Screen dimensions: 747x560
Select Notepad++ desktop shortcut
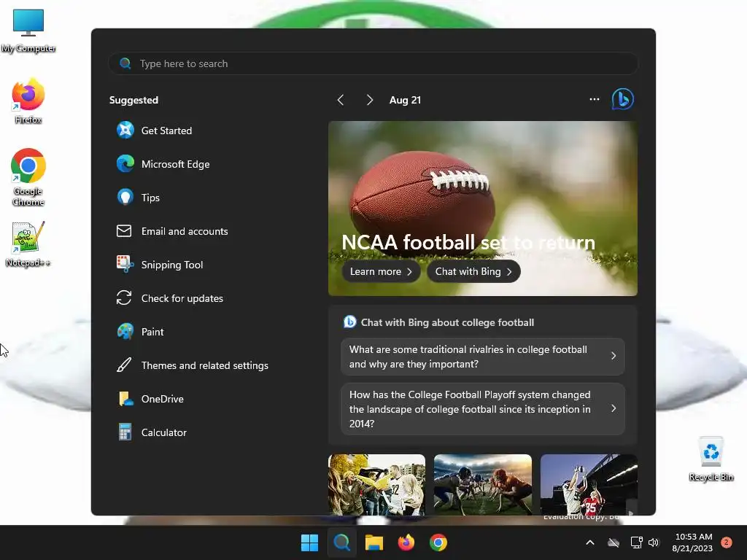pos(28,244)
